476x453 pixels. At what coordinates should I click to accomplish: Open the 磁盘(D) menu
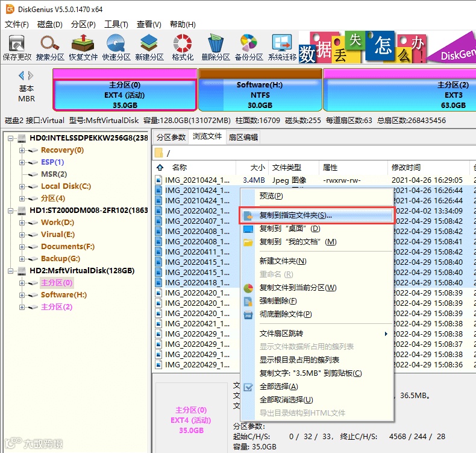click(x=50, y=24)
